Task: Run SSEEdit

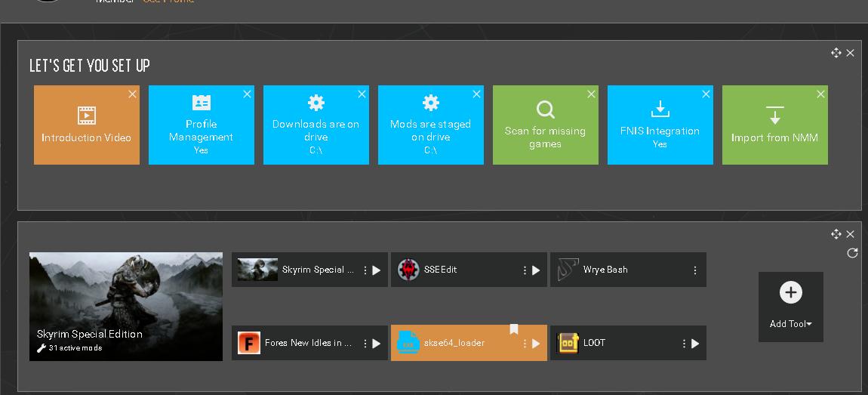Action: 536,270
